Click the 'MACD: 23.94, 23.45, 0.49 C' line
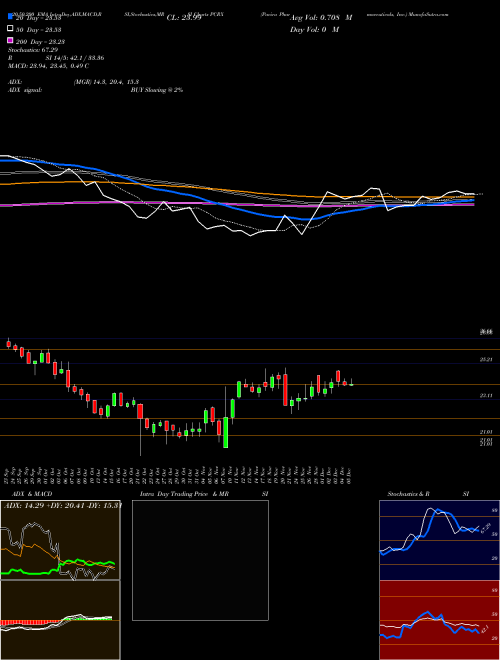This screenshot has height=660, width=500. (48, 66)
